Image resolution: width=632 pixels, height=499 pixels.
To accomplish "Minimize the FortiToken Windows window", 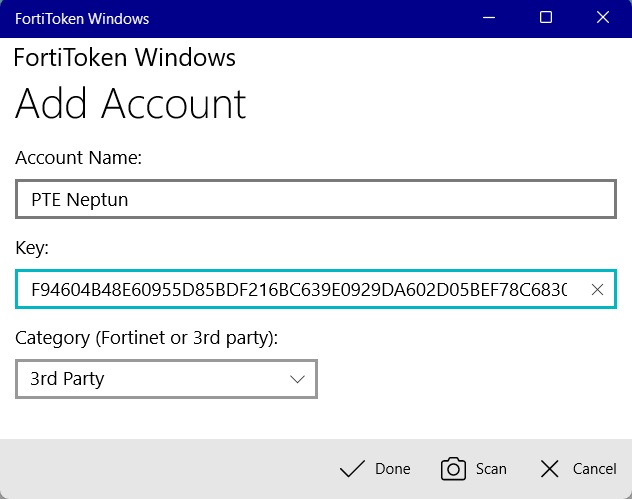I will (x=491, y=18).
